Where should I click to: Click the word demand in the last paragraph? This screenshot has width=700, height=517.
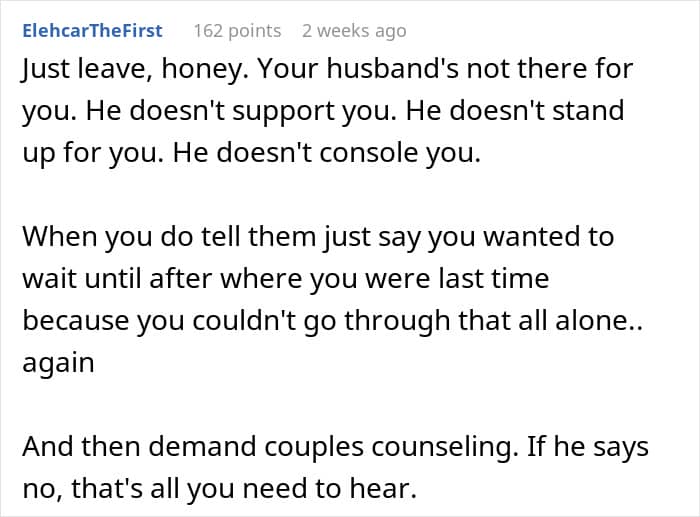[x=202, y=446]
